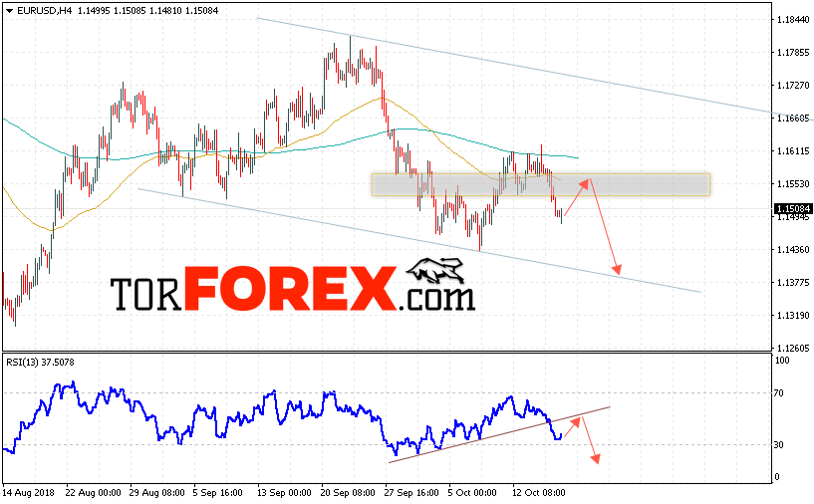The image size is (814, 504).
Task: Select the gray resistance zone rectangle
Action: [x=540, y=185]
